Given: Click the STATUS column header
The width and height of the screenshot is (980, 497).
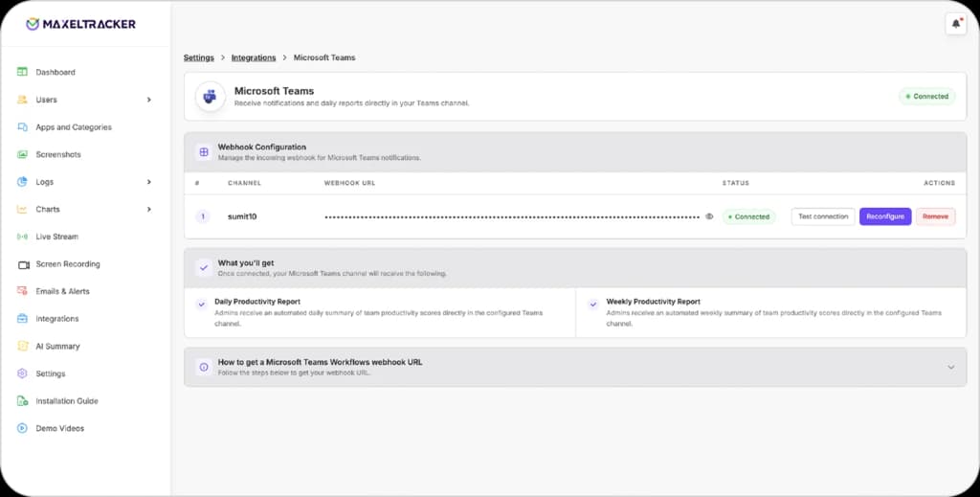Looking at the screenshot, I should pos(736,183).
